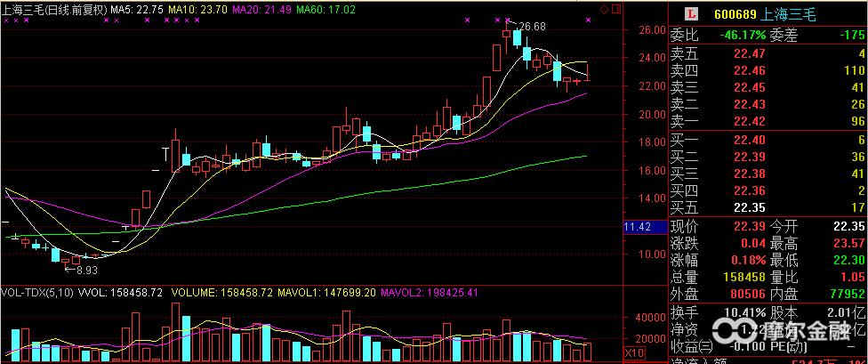
Task: Click the red square icon above the chart
Action: click(615, 9)
